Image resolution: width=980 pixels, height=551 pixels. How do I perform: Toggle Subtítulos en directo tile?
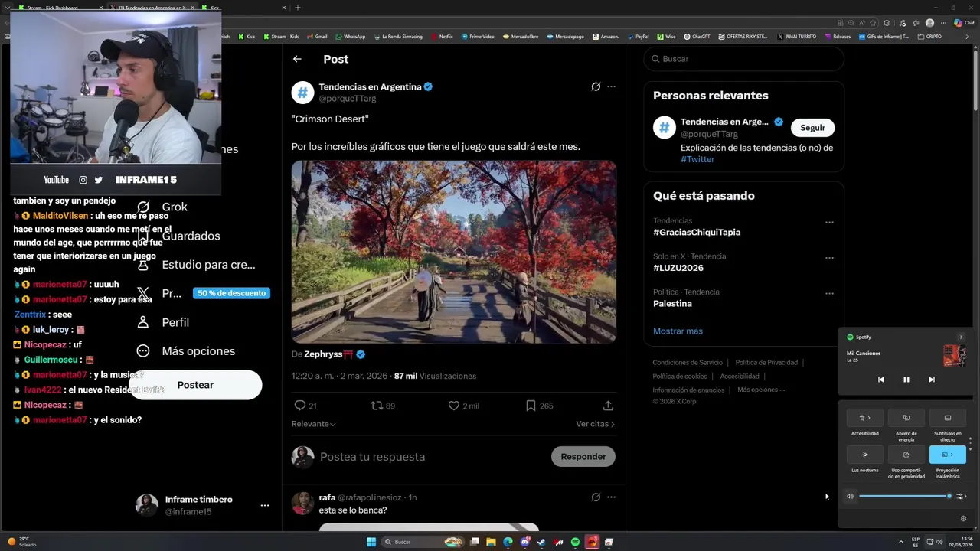948,418
